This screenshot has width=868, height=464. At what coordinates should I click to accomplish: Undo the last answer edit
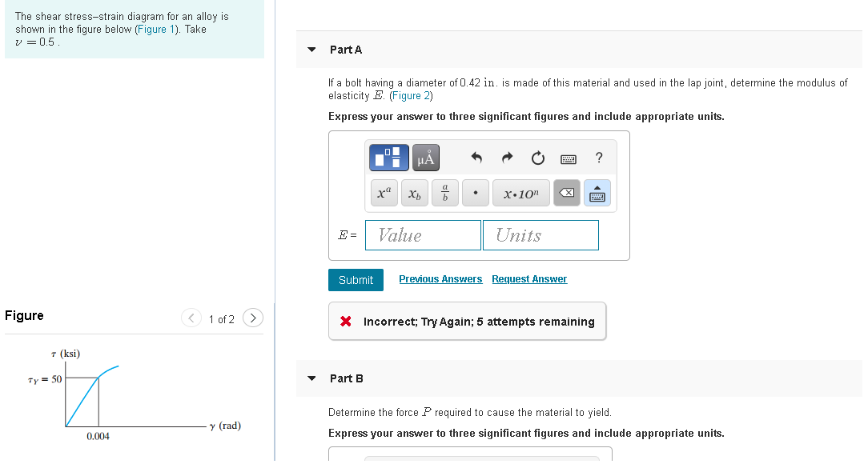click(x=476, y=158)
